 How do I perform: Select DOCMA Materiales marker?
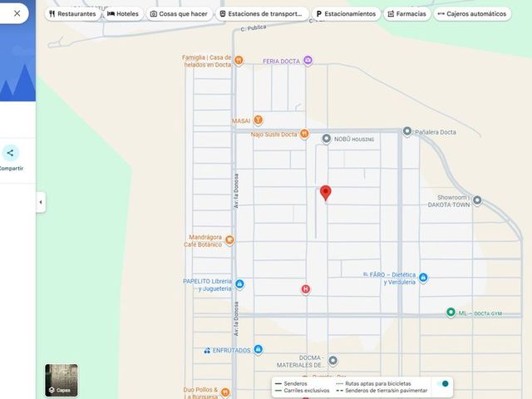[332, 360]
